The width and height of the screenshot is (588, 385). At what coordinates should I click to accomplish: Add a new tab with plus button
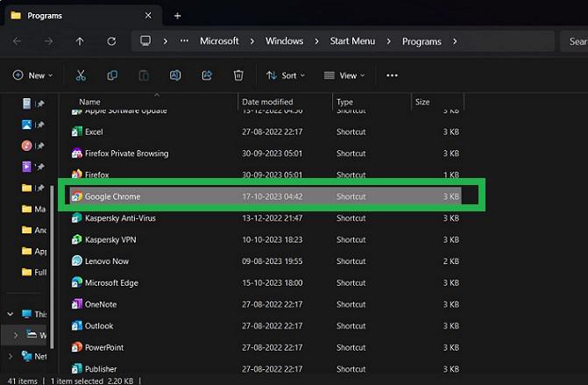(x=177, y=16)
